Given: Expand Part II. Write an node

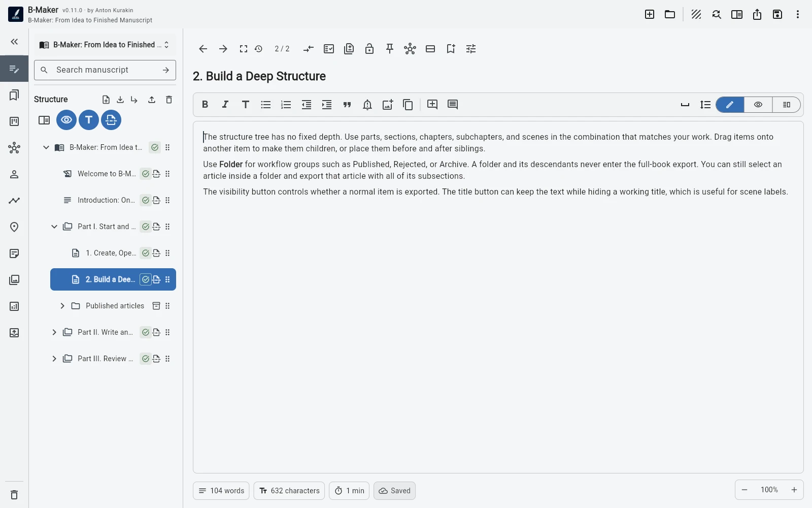Looking at the screenshot, I should pos(54,332).
